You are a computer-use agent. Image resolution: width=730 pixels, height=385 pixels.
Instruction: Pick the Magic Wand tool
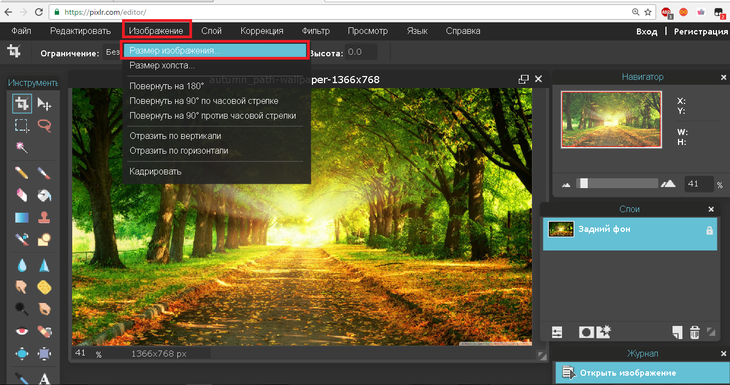[22, 148]
